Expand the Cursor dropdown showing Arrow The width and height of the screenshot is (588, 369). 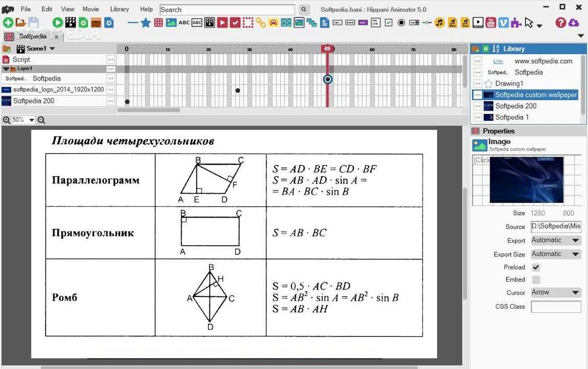click(556, 292)
